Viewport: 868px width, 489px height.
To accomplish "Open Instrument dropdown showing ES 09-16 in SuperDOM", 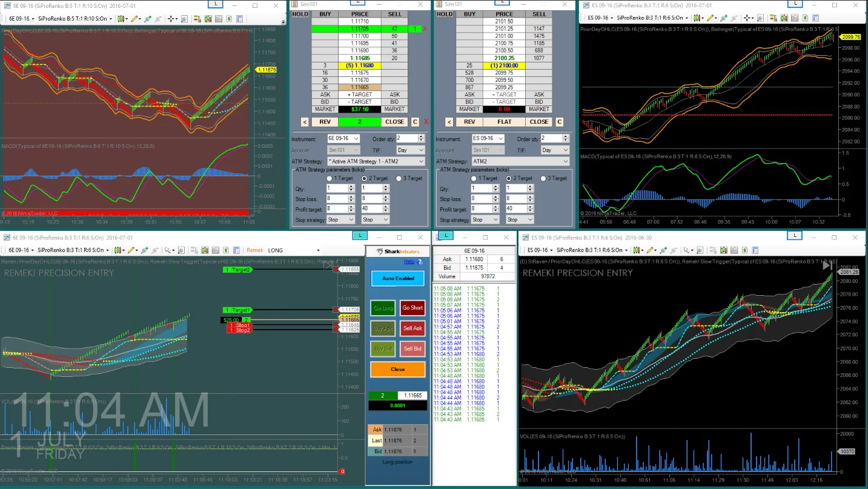I will [x=488, y=139].
